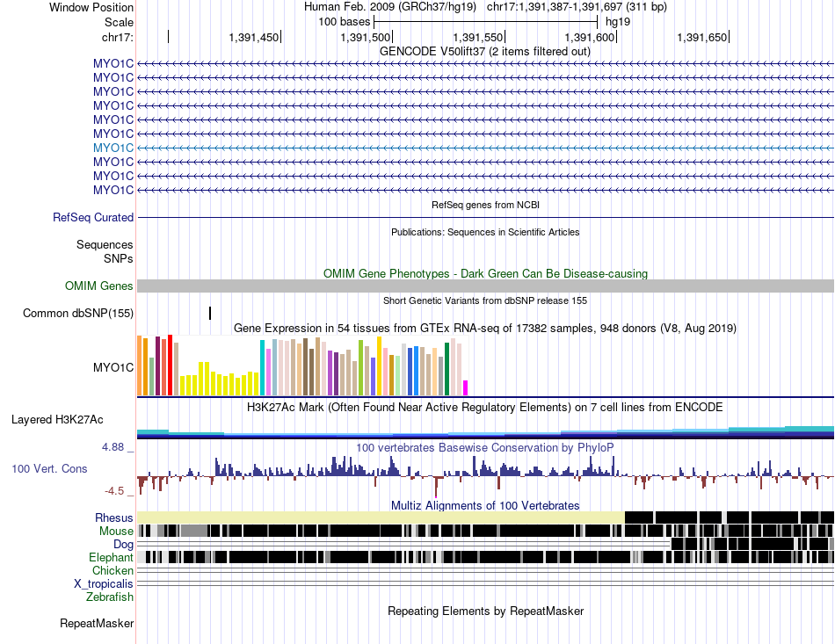This screenshot has width=835, height=644.
Task: Click 'Repeating Elements by RepeatMasker' title
Action: pos(485,611)
